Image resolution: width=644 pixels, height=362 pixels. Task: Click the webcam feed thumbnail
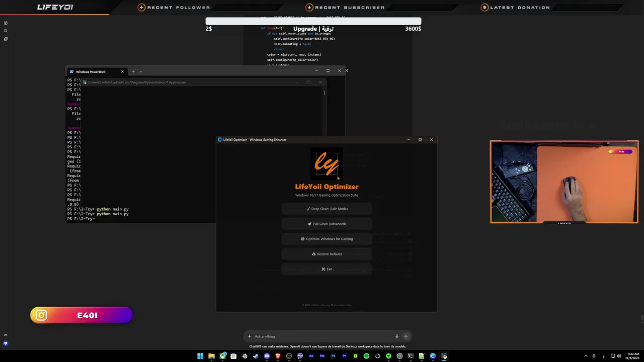click(564, 182)
